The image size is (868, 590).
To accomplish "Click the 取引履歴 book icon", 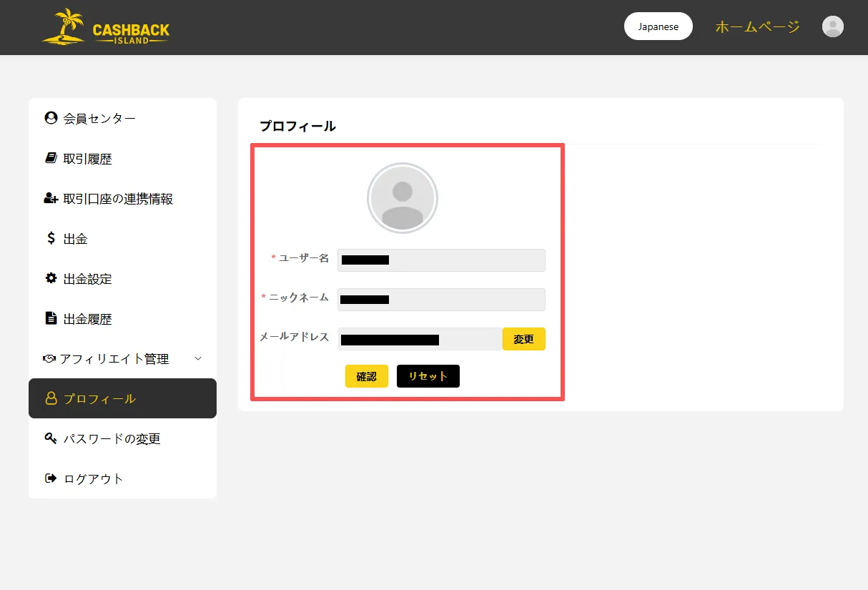I will tap(51, 159).
